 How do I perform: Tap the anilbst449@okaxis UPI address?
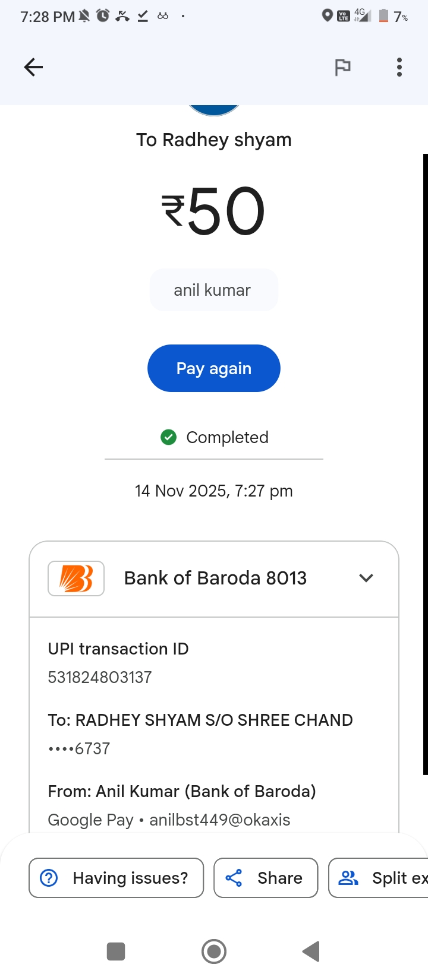(x=220, y=820)
